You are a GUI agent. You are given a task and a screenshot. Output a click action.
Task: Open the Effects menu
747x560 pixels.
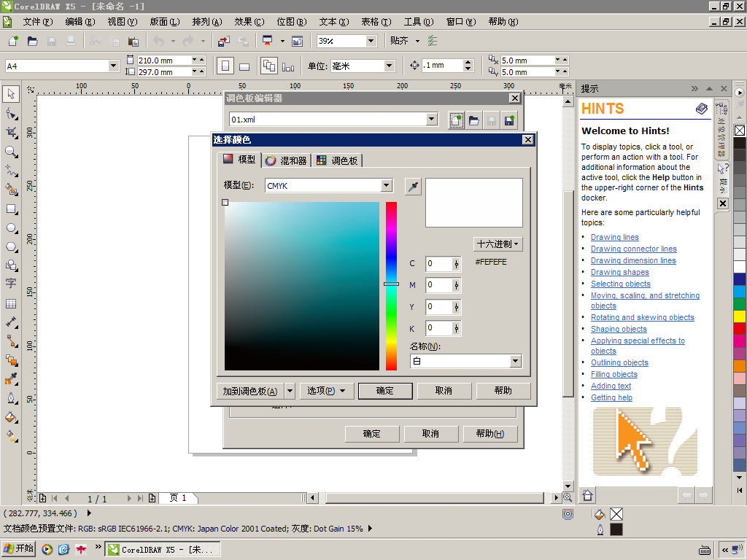[x=249, y=22]
